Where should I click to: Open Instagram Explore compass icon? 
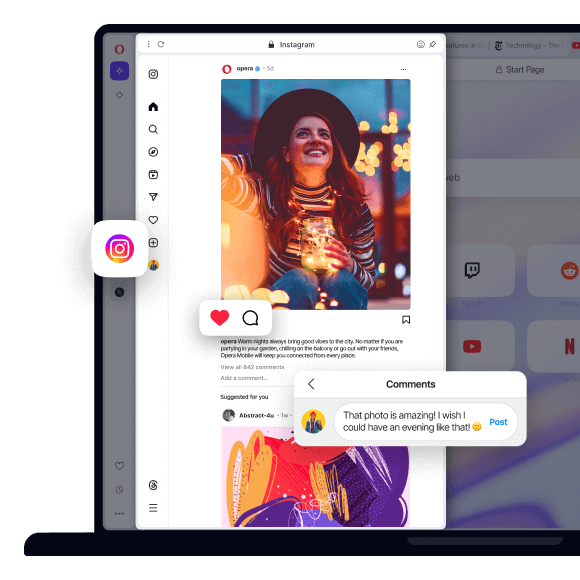coord(153,152)
